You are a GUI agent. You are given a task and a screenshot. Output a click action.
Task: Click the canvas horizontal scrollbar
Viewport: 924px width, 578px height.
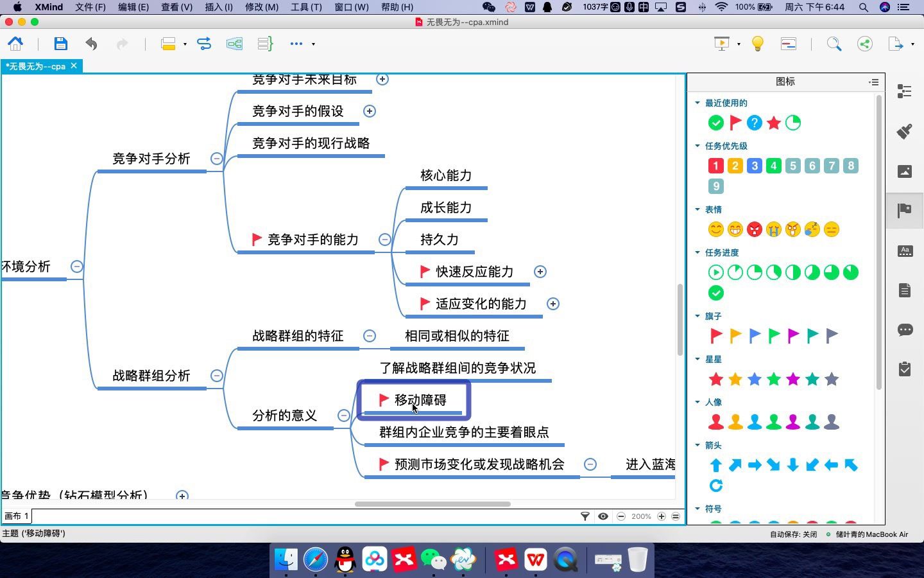[x=432, y=504]
